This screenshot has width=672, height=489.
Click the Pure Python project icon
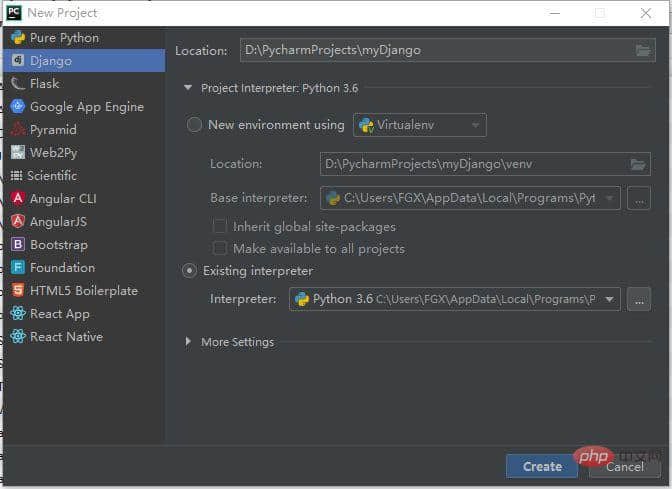pos(18,38)
